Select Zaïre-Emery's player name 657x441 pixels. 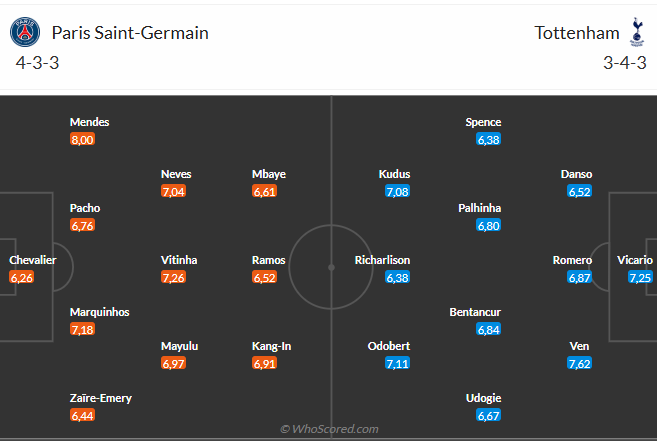[x=101, y=398]
